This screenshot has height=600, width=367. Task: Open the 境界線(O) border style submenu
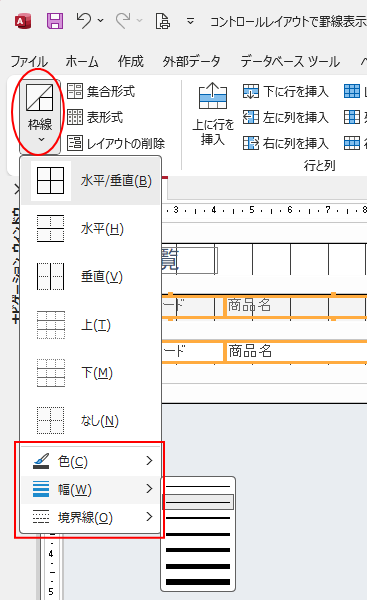pos(91,518)
